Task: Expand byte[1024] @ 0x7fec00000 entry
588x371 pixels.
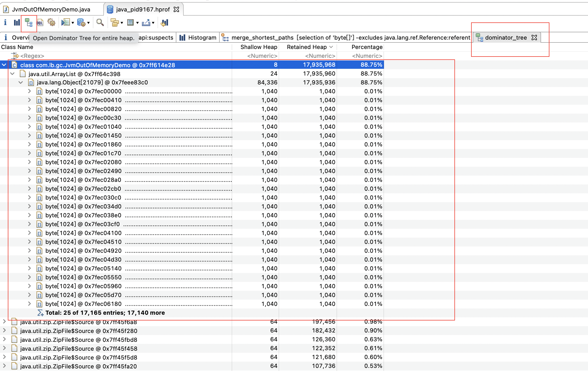Action: (29, 91)
